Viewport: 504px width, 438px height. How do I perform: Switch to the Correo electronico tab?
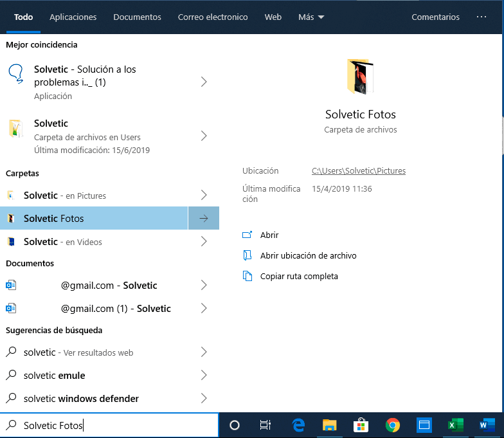point(213,17)
